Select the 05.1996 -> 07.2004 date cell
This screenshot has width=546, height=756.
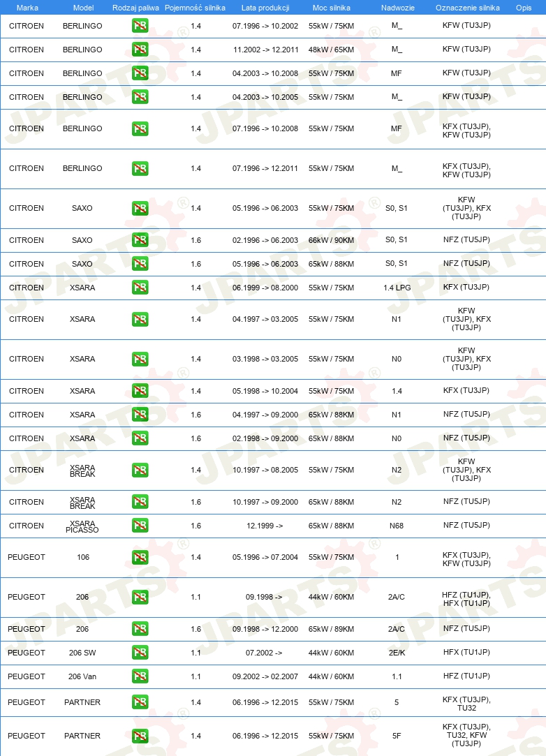[x=265, y=557]
